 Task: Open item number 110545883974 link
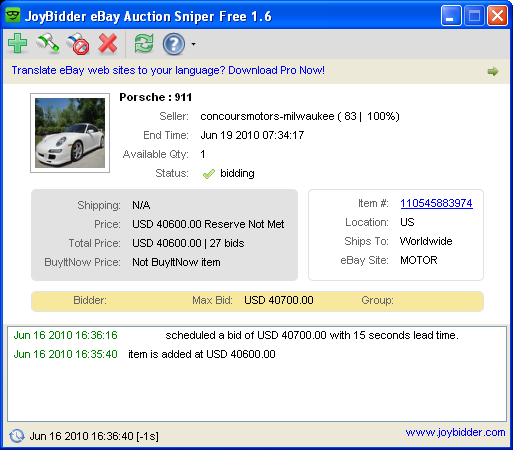[436, 203]
